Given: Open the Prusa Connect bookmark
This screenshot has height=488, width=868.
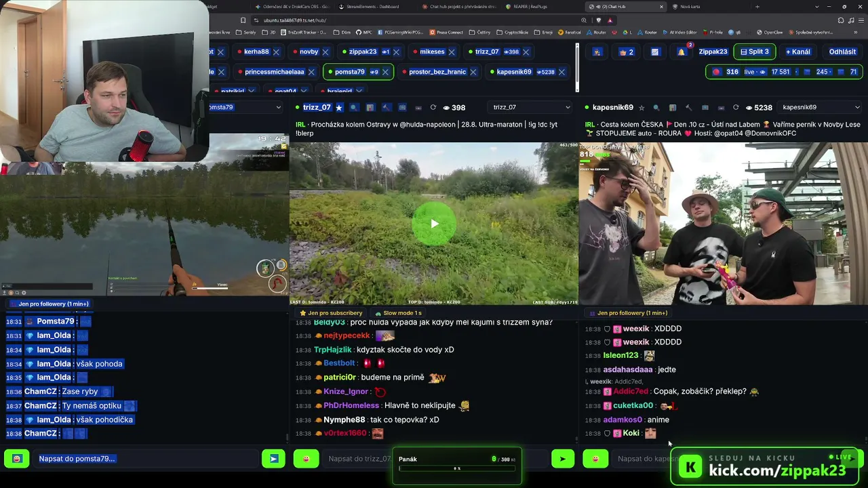Looking at the screenshot, I should tap(446, 33).
